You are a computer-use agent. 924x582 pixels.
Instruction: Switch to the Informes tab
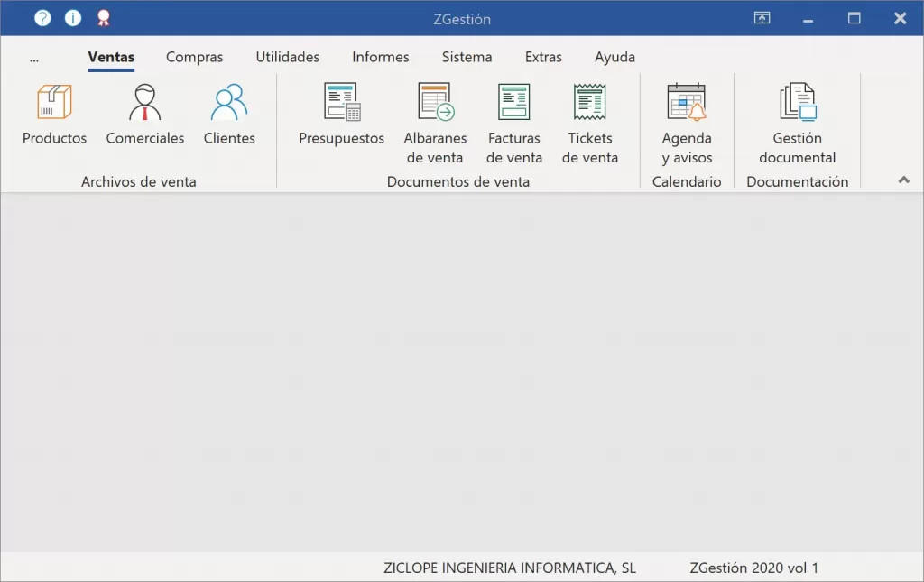coord(381,57)
